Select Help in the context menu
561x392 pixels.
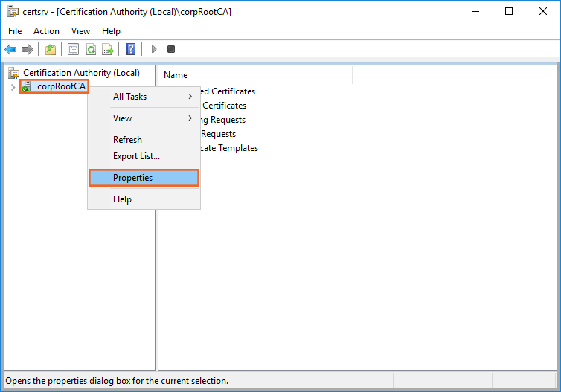[122, 199]
